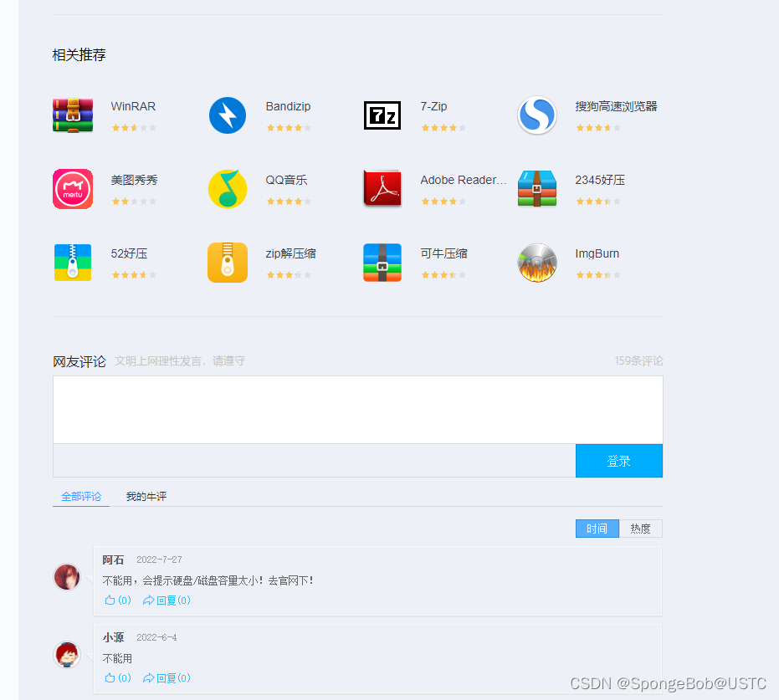Click the 7-Zip title link

tap(433, 106)
